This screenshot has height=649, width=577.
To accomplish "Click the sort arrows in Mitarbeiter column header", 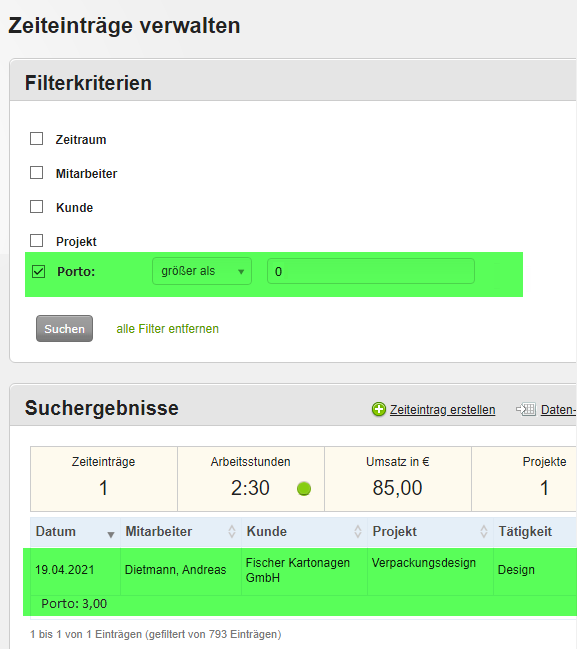I will (x=232, y=531).
